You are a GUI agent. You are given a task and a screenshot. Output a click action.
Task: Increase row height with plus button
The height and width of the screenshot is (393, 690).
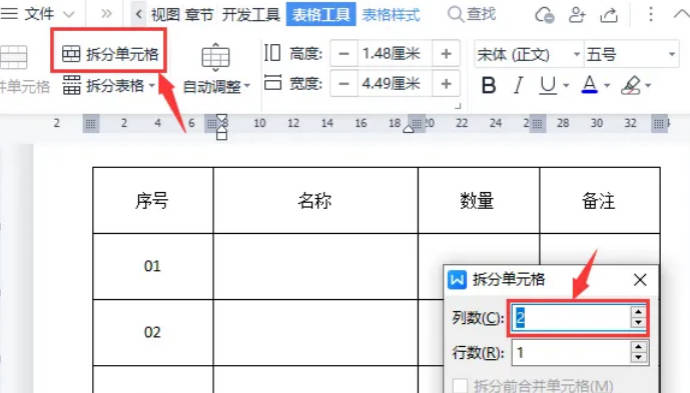(446, 54)
